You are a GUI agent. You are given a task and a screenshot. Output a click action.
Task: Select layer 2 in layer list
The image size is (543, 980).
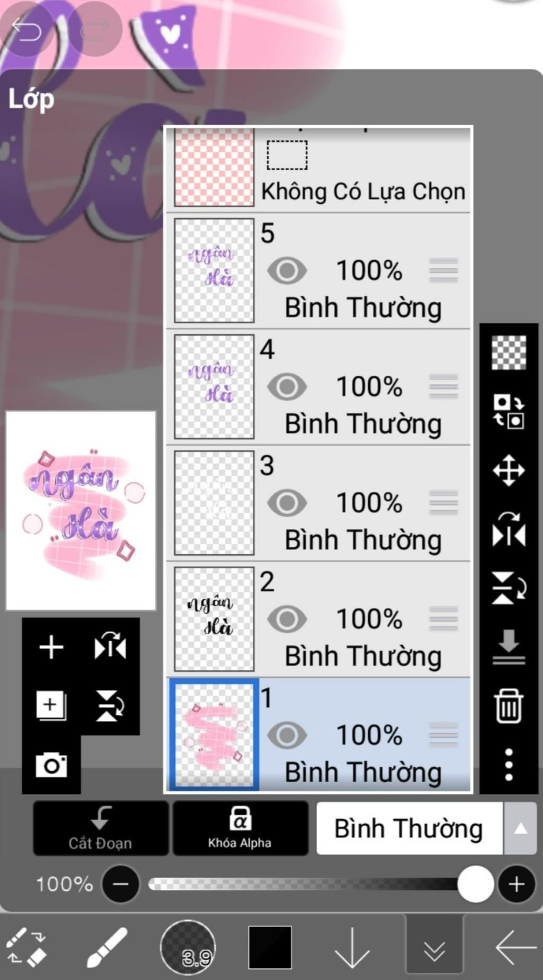(318, 619)
